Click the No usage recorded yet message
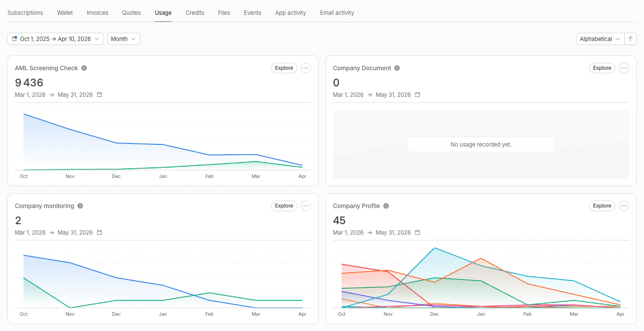Viewport: 644px width, 331px height. (481, 144)
